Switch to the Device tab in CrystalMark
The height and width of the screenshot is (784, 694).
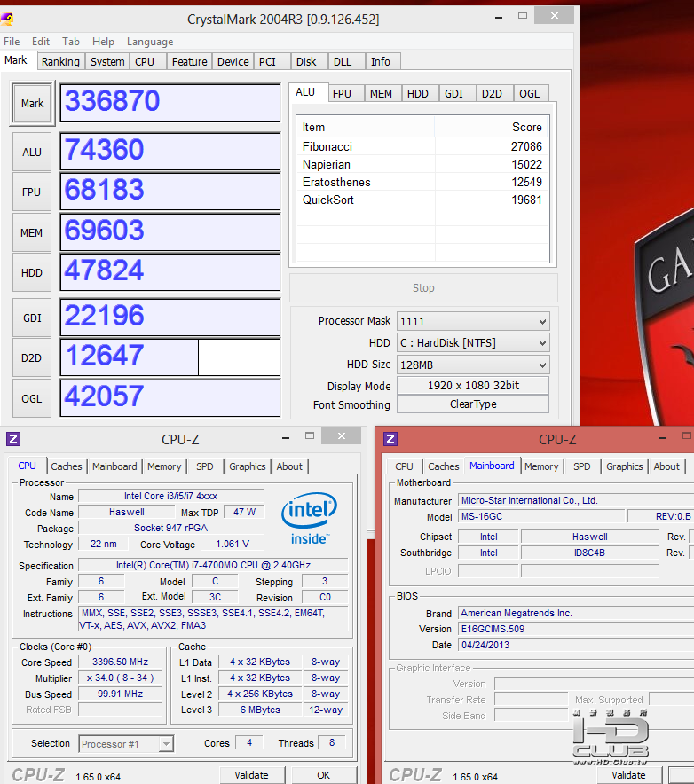[x=233, y=61]
